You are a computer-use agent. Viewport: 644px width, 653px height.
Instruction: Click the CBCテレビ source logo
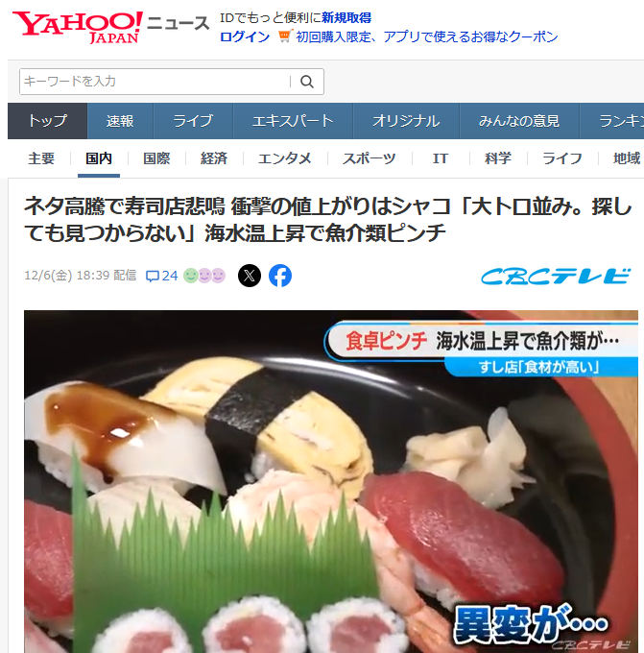pos(556,277)
